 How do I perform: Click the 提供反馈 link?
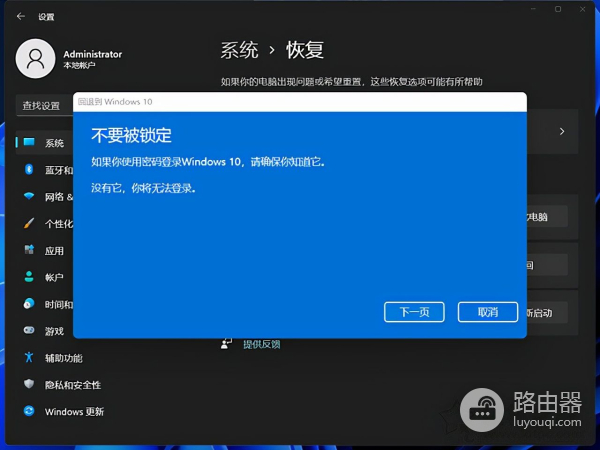click(x=262, y=344)
